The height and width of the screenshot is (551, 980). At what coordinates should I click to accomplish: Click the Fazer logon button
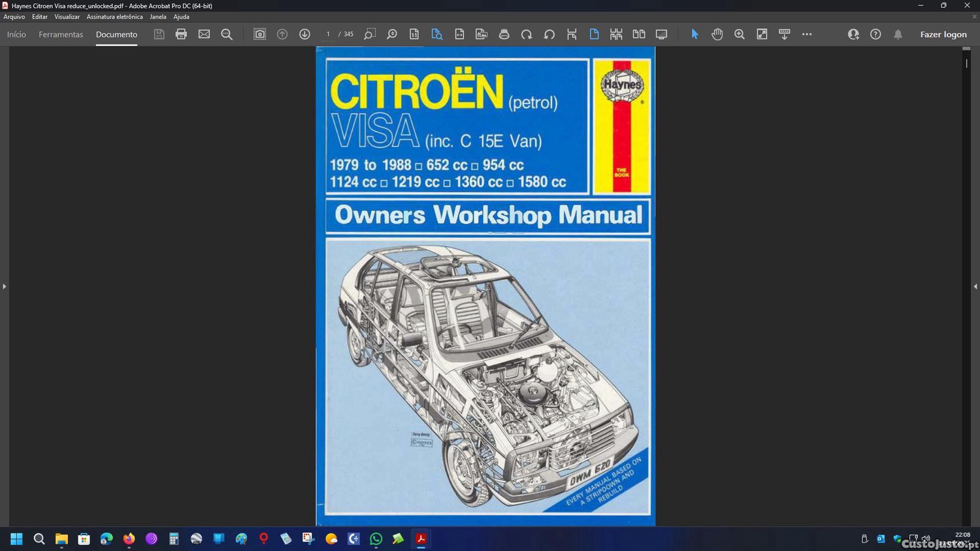[943, 35]
